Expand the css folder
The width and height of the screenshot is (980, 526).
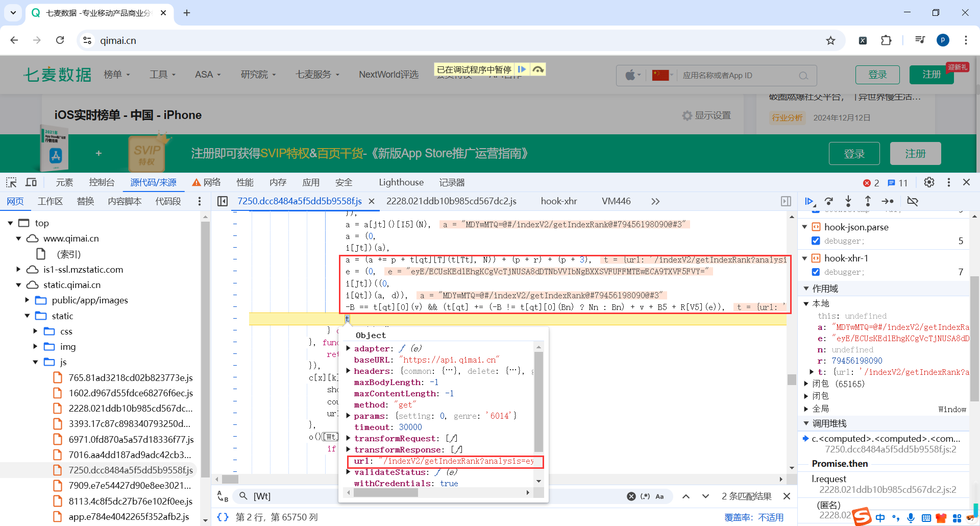(35, 331)
